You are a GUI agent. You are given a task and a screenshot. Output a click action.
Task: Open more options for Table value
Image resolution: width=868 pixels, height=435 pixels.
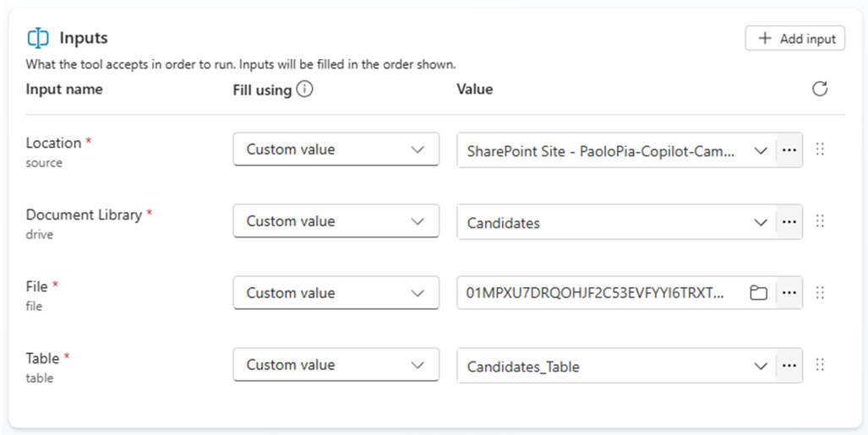tap(789, 366)
